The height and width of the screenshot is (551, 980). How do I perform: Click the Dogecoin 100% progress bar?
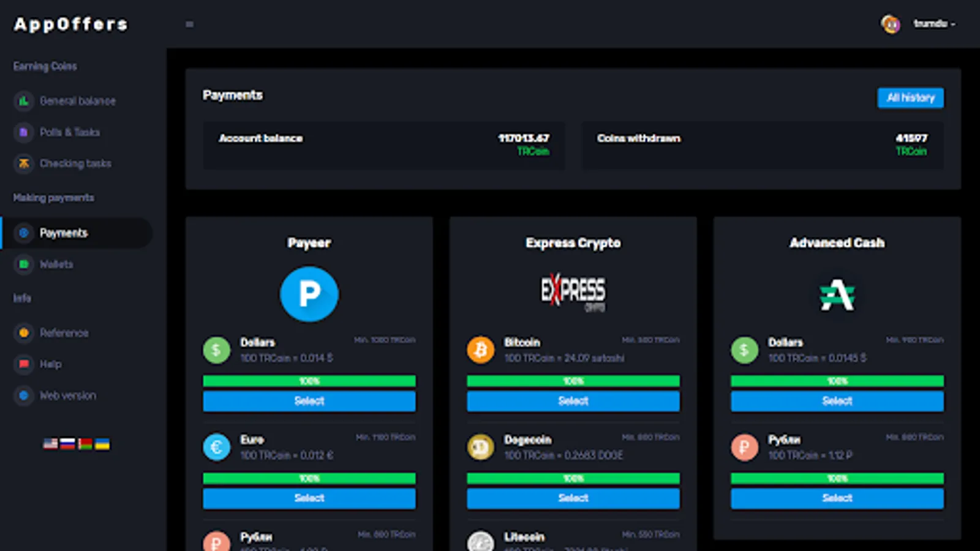[573, 479]
